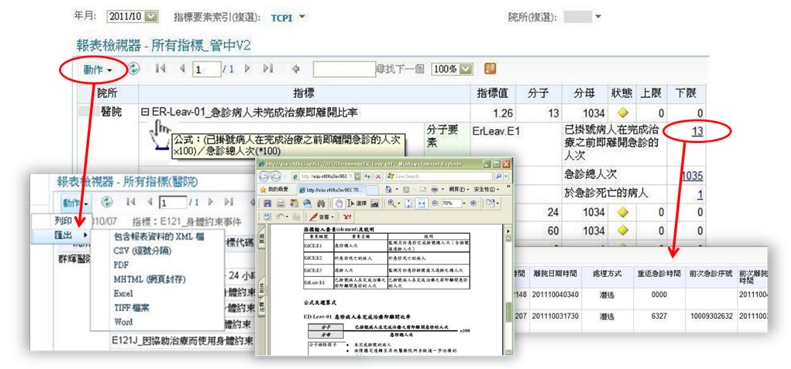Image resolution: width=791 pixels, height=369 pixels.
Task: Click the orange document map icon in the toolbar
Action: point(489,69)
